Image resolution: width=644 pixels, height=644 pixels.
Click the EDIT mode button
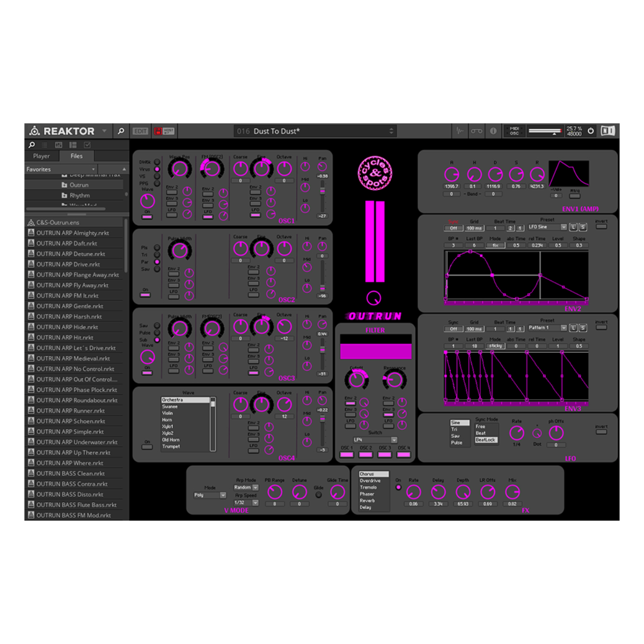(x=141, y=131)
